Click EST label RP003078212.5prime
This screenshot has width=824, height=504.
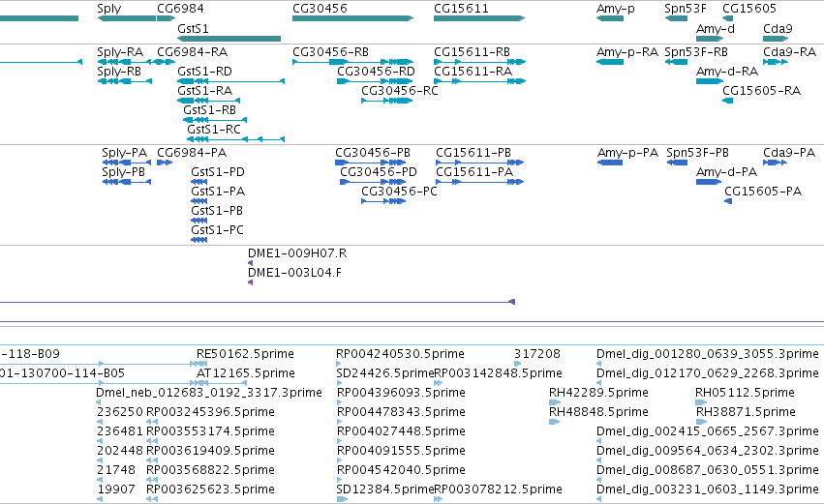[x=499, y=489]
